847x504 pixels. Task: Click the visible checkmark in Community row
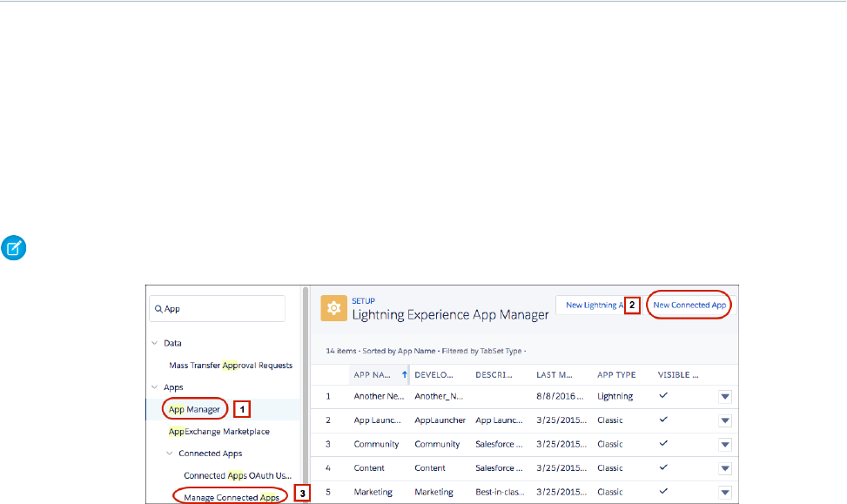663,443
